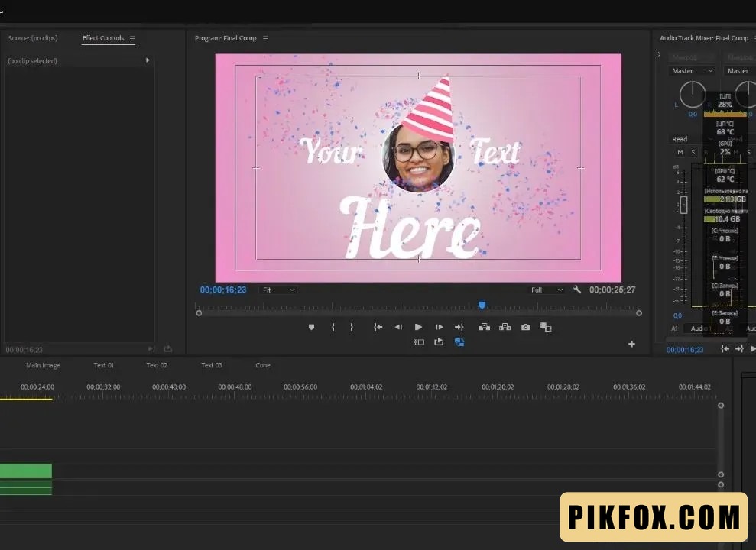Move the Program monitor blue playhead

[482, 305]
